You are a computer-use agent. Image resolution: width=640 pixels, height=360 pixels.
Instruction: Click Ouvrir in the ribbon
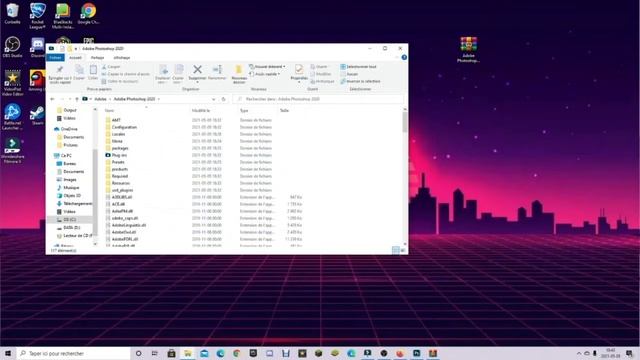[x=319, y=67]
